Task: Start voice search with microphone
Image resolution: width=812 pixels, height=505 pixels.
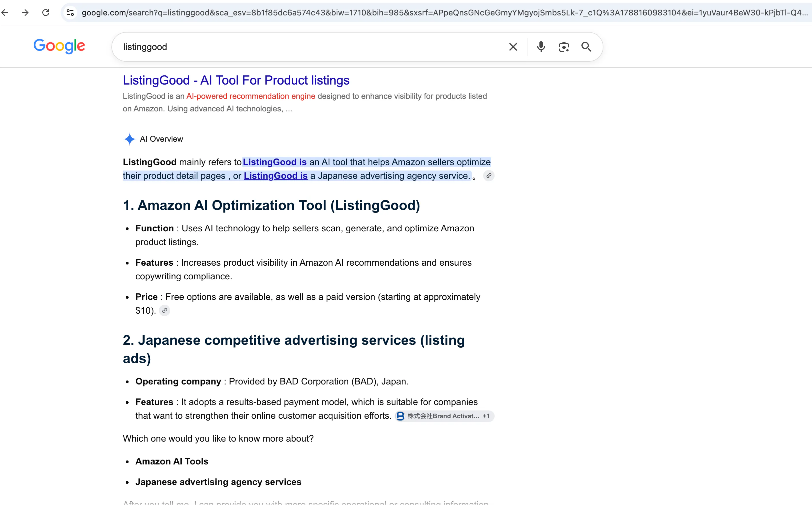Action: coord(541,47)
